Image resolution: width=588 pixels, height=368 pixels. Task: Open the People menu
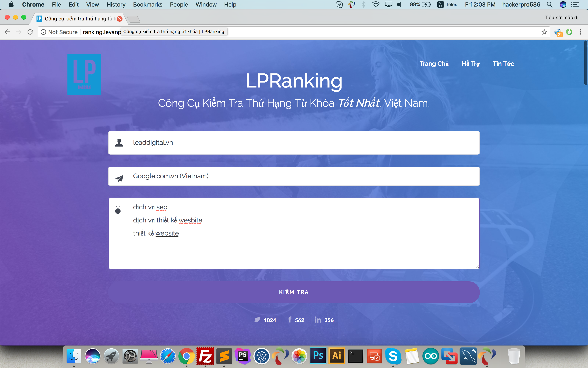tap(179, 5)
